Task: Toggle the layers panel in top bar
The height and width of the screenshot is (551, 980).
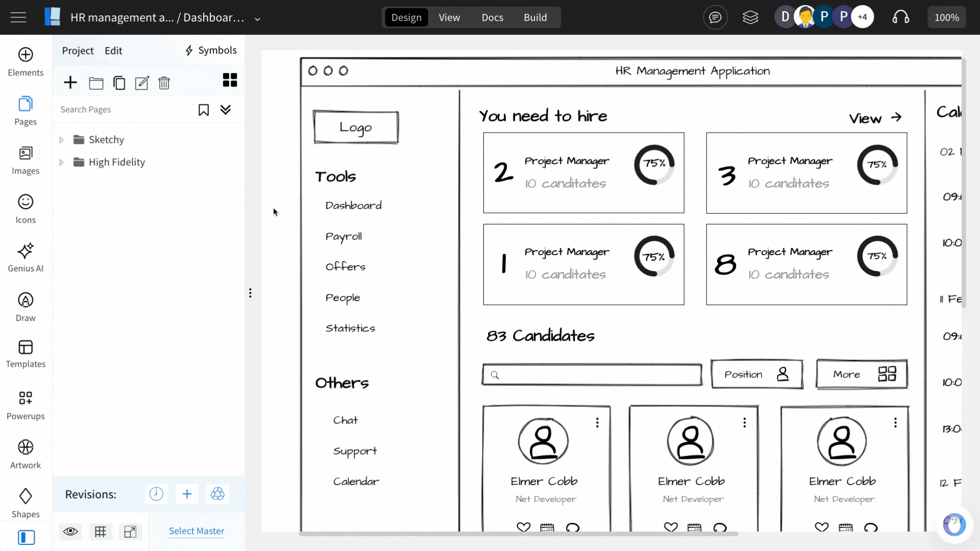Action: (750, 17)
